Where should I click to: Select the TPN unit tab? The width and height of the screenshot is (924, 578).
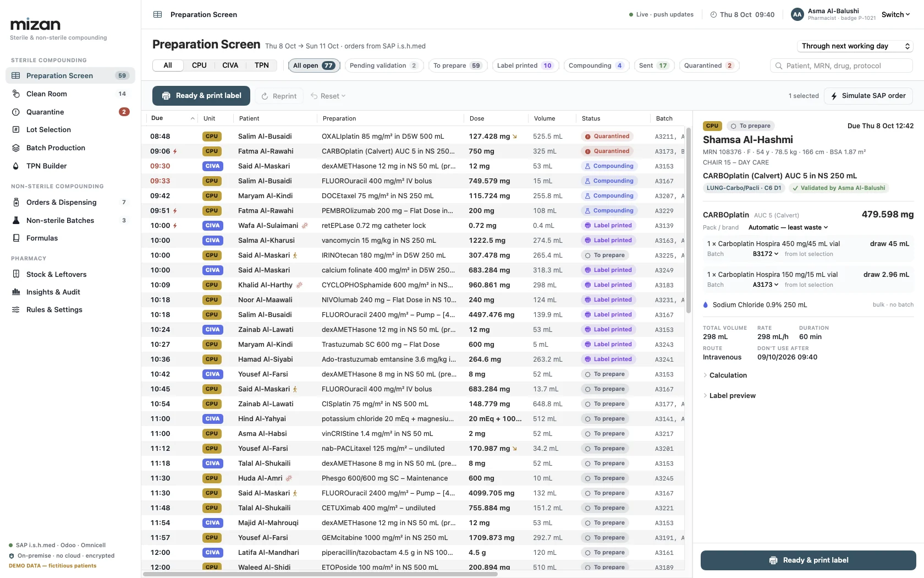(262, 66)
